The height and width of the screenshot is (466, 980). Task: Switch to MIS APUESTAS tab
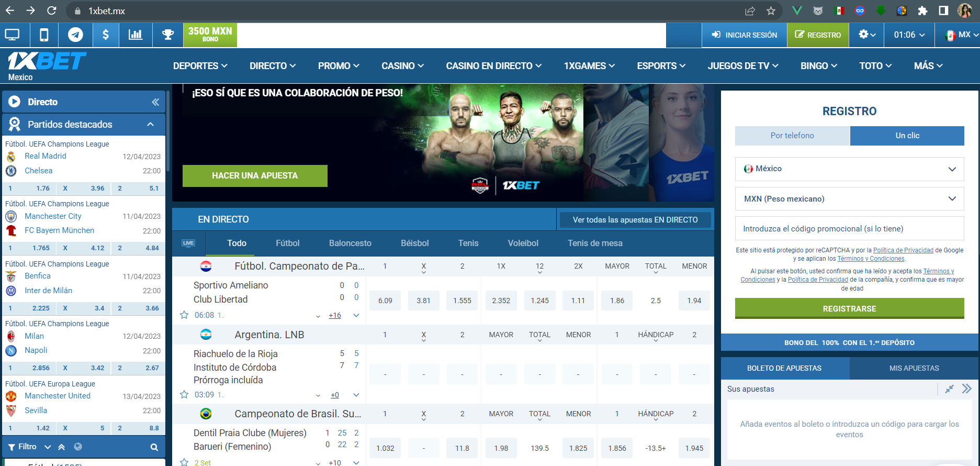coord(914,368)
